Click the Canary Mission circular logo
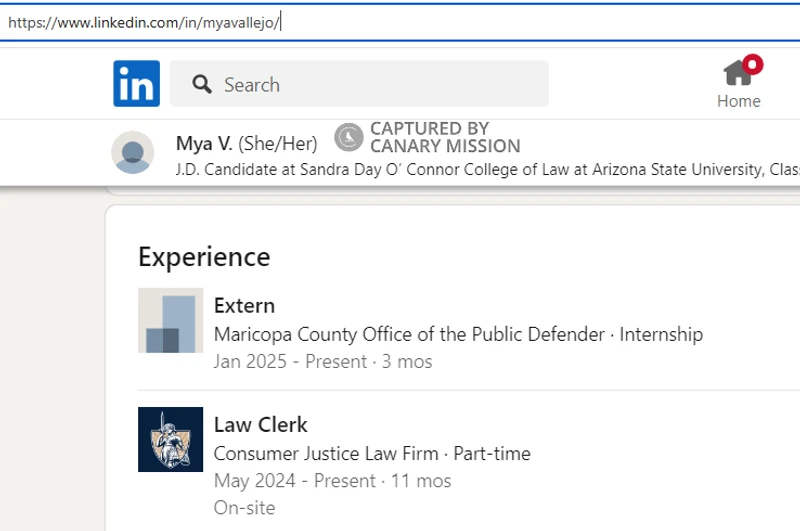 tap(348, 137)
